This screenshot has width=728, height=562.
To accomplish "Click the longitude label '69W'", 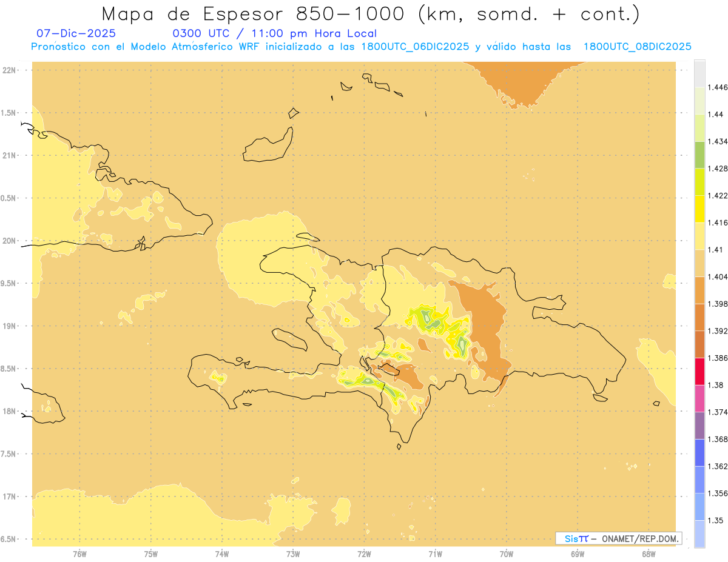I will point(578,554).
